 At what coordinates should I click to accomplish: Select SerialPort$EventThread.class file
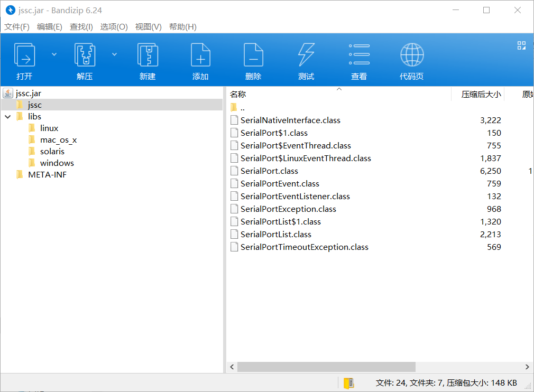click(x=296, y=146)
